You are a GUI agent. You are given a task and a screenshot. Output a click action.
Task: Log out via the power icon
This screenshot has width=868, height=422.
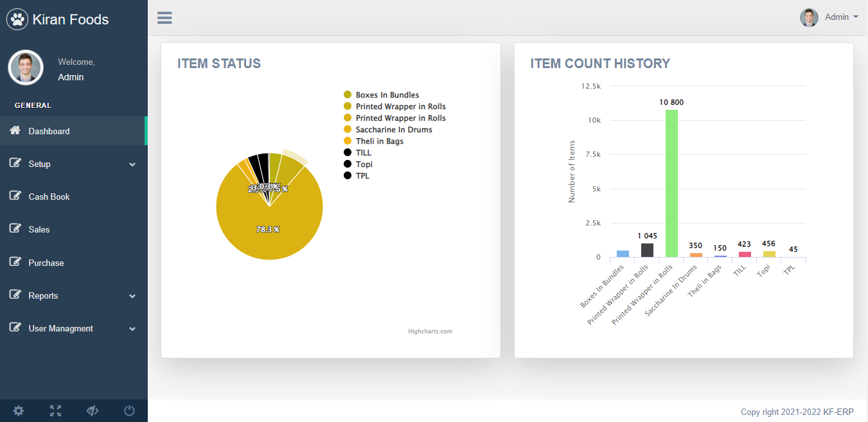coord(128,410)
